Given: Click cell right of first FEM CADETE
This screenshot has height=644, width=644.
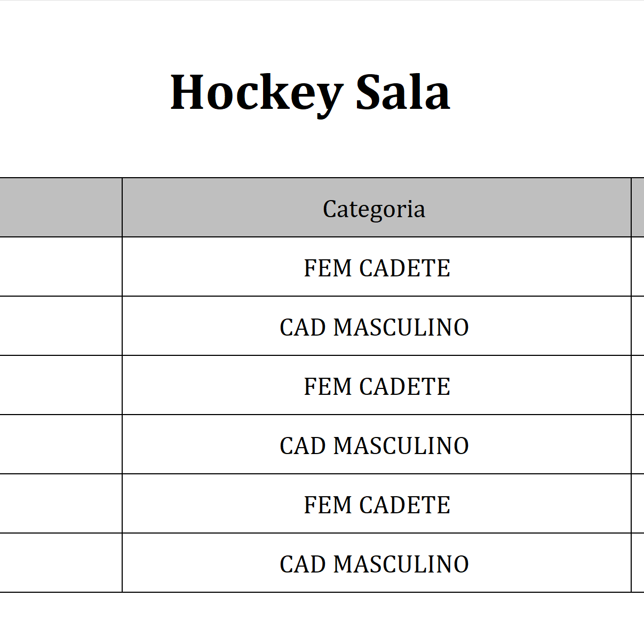Looking at the screenshot, I should 638,267.
